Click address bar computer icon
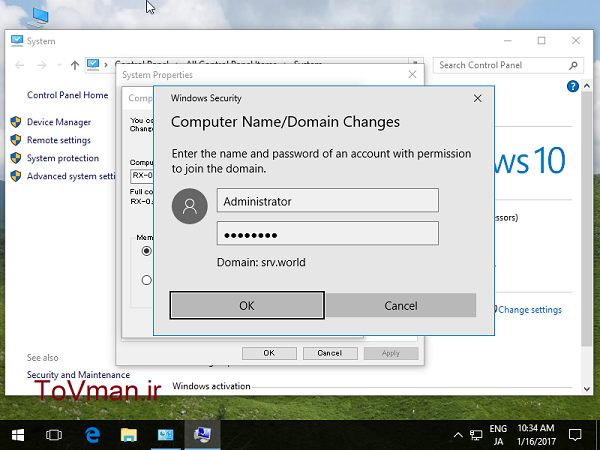Image resolution: width=600 pixels, height=450 pixels. pyautogui.click(x=93, y=64)
